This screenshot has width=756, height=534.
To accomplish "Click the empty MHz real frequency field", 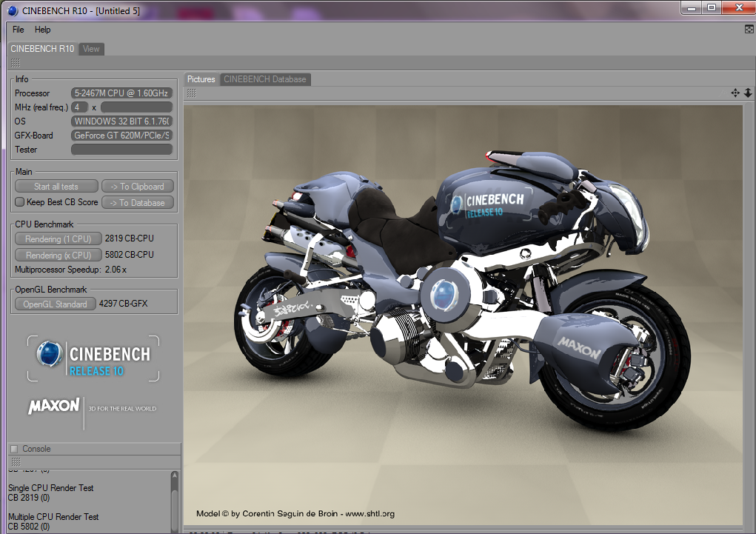I will coord(136,107).
